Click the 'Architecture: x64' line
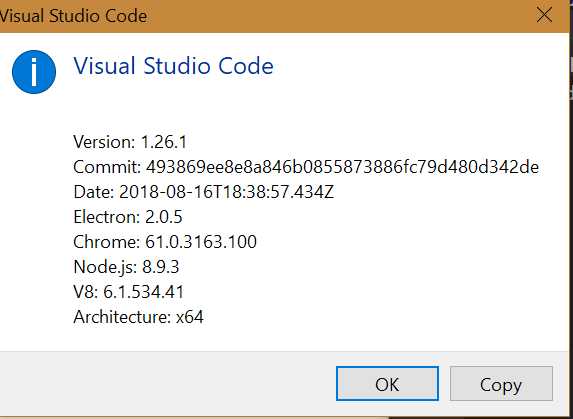573x419 pixels. click(138, 317)
